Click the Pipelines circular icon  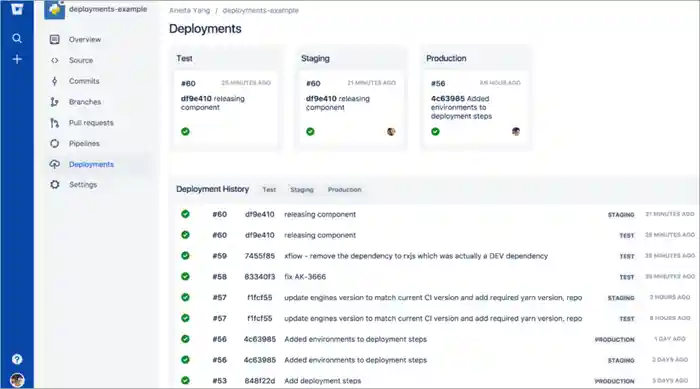54,143
